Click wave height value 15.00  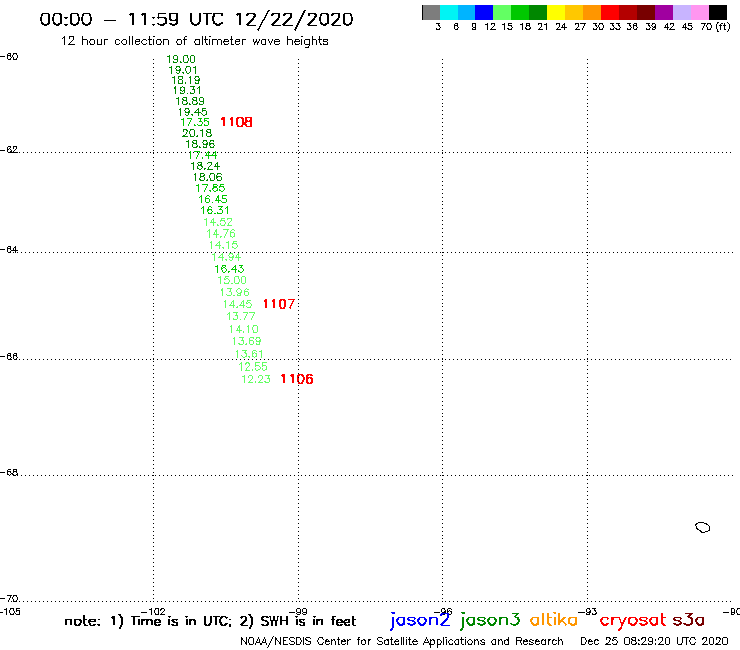232,280
